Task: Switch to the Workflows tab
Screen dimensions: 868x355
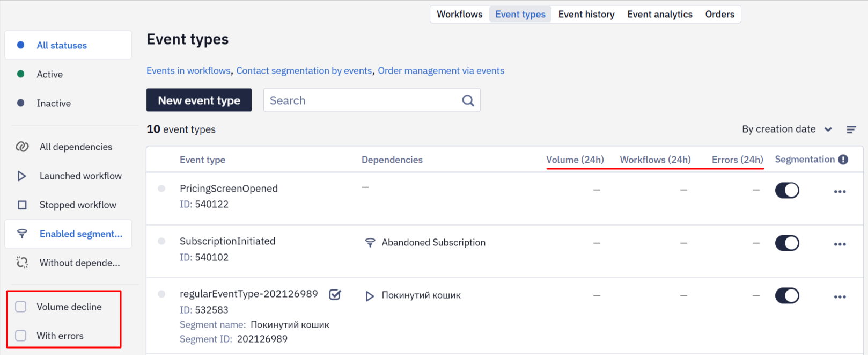Action: pos(459,14)
